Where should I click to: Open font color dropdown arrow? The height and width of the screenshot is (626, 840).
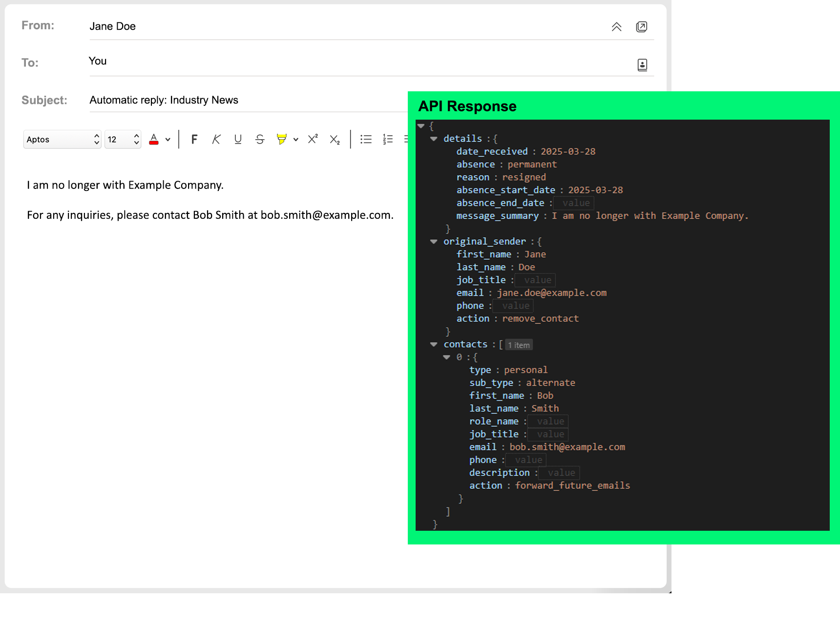tap(168, 140)
